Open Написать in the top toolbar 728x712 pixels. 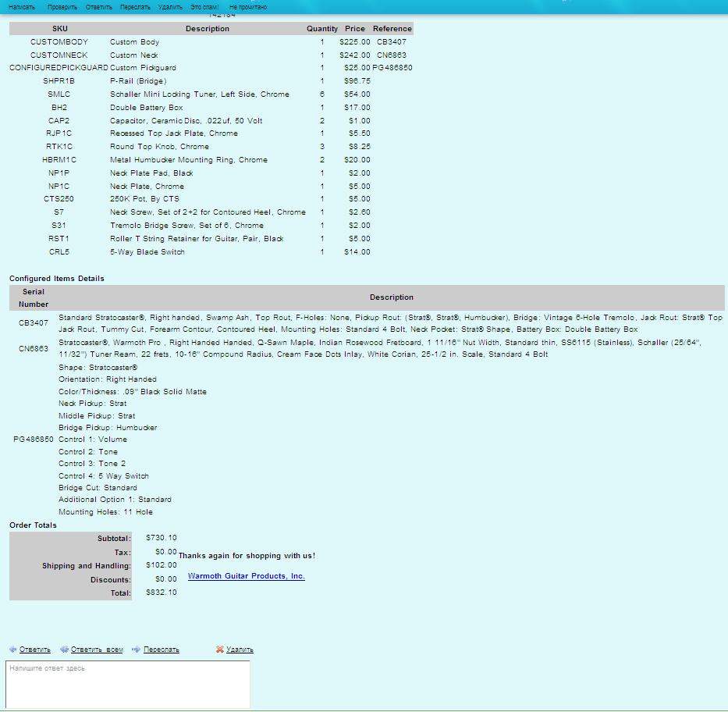(x=22, y=7)
